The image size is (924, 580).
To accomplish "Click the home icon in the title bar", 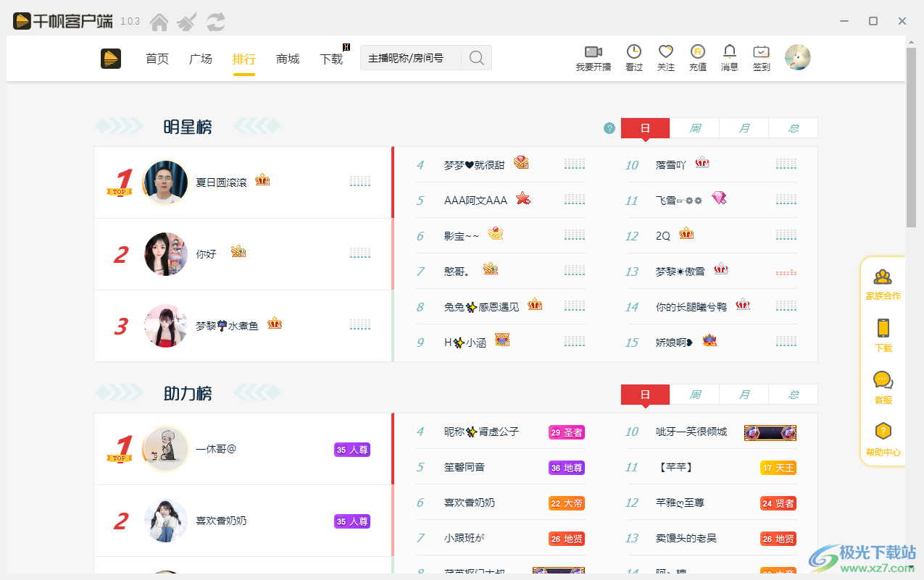I will click(x=159, y=22).
